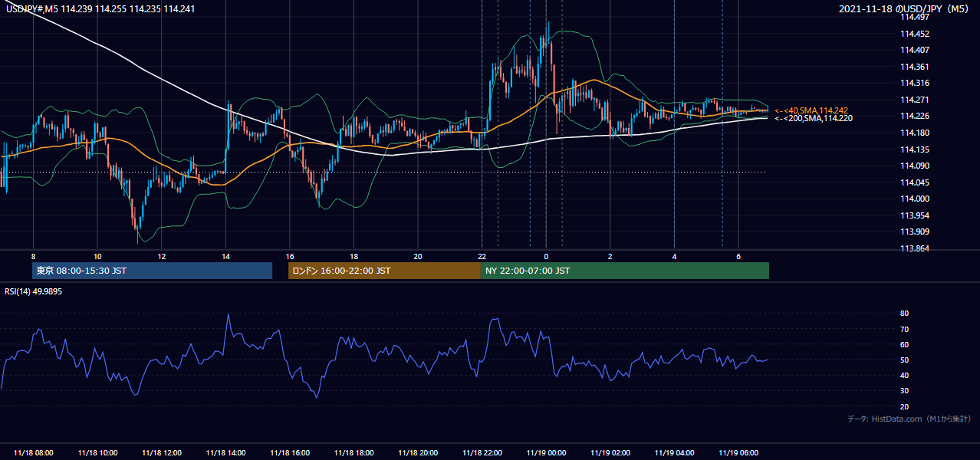
Task: Click RSI level 50 on the scale
Action: click(x=904, y=360)
